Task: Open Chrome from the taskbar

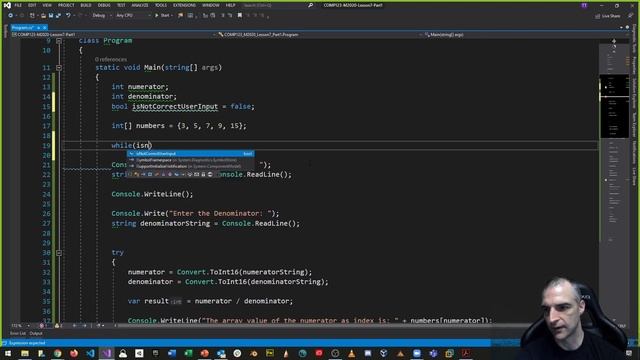Action: coord(58,353)
